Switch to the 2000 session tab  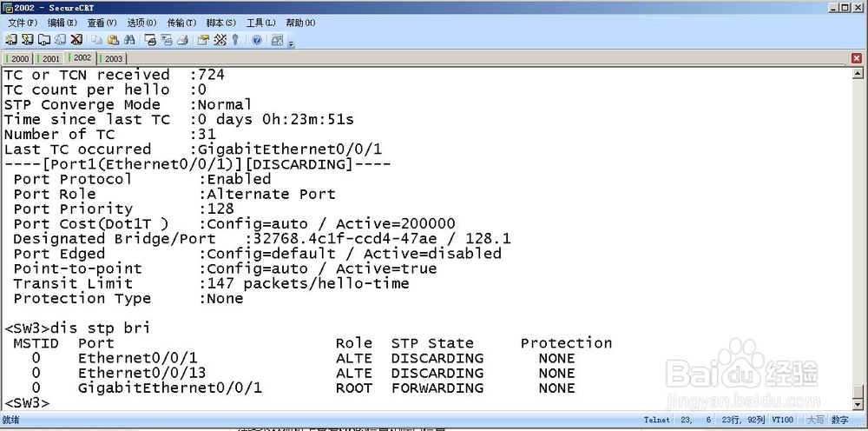pyautogui.click(x=17, y=59)
